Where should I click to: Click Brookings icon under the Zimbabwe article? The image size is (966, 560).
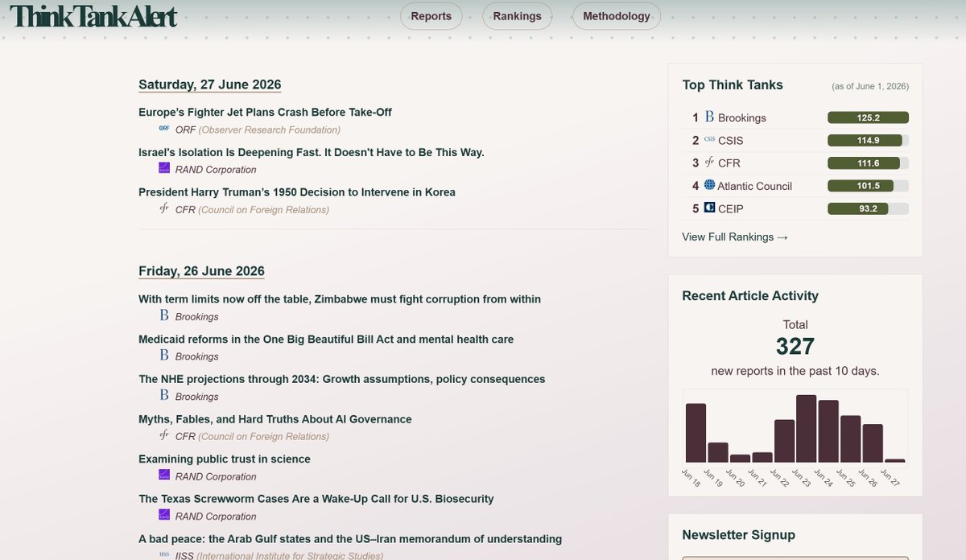164,315
